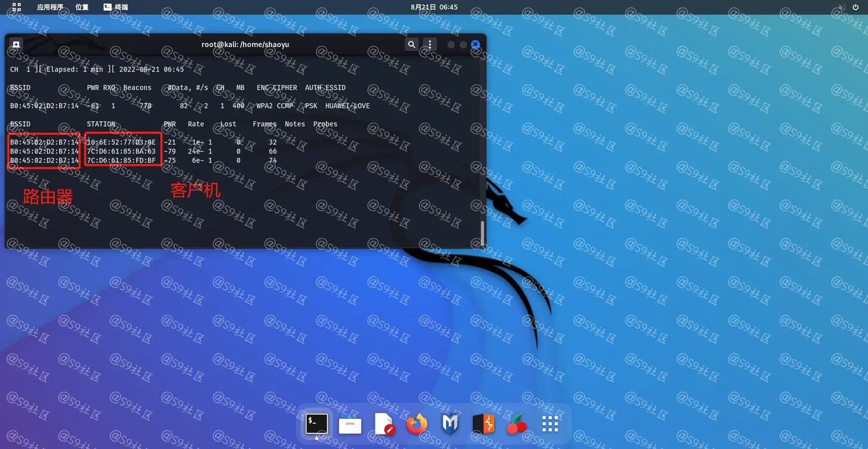This screenshot has height=449, width=868.
Task: Click the BSSID B0:45:02:D2:B7:14 in the top table
Action: click(44, 106)
